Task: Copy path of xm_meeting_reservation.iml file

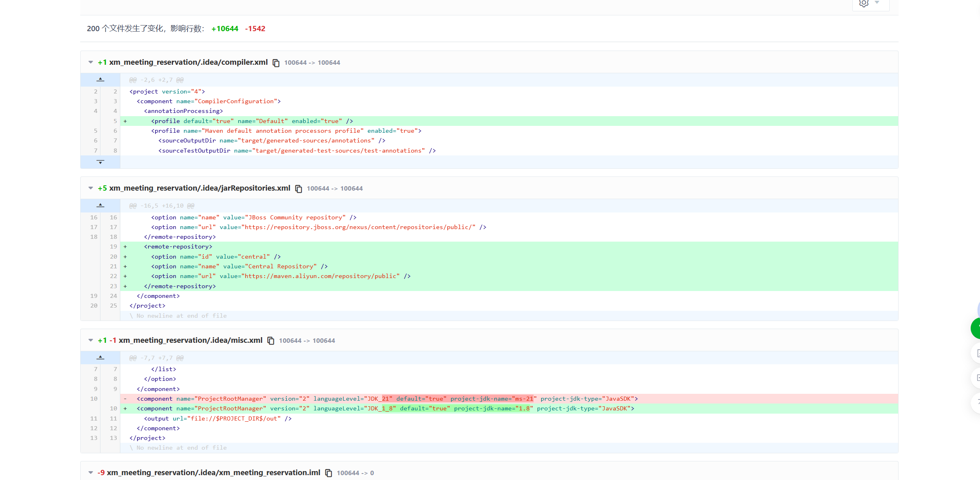Action: tap(329, 473)
